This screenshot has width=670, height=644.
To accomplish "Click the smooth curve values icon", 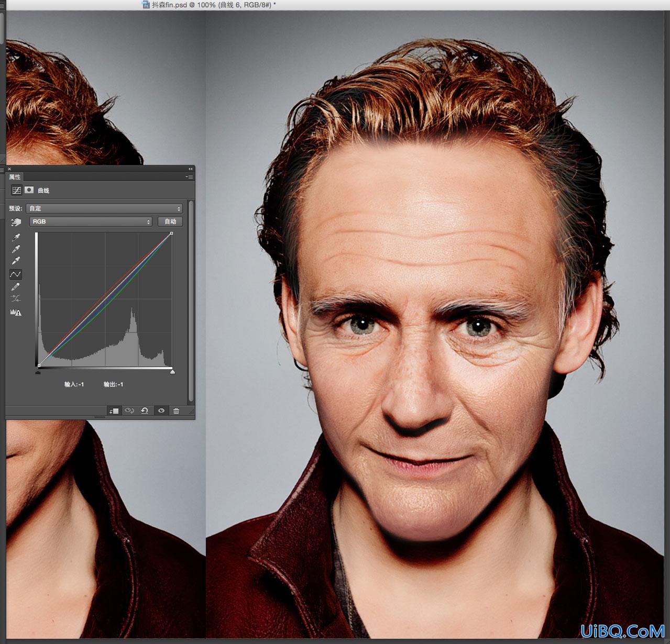I will pos(16,298).
